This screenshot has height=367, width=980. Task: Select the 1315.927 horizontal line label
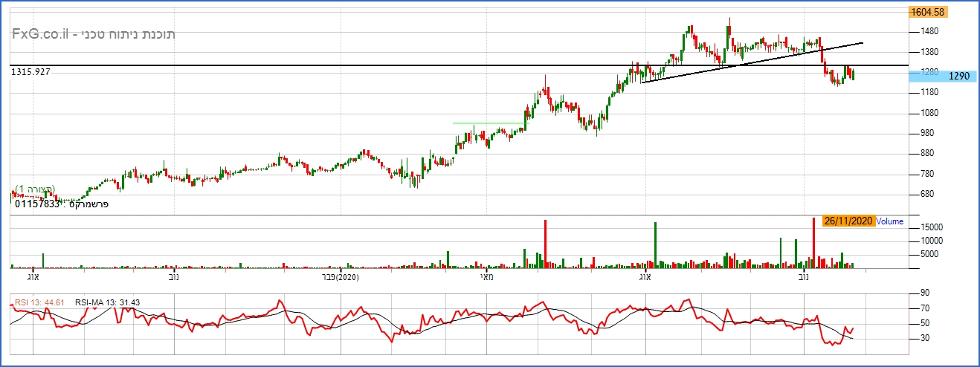(x=36, y=71)
